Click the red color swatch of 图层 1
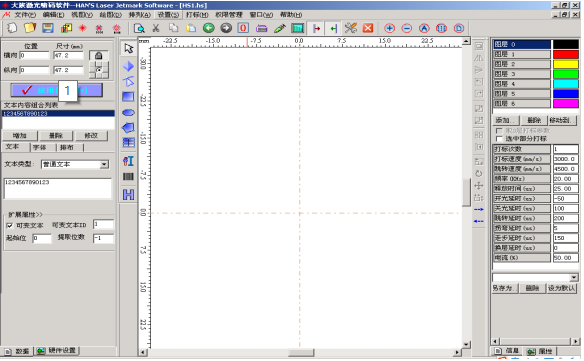The image size is (584, 361). coord(565,54)
